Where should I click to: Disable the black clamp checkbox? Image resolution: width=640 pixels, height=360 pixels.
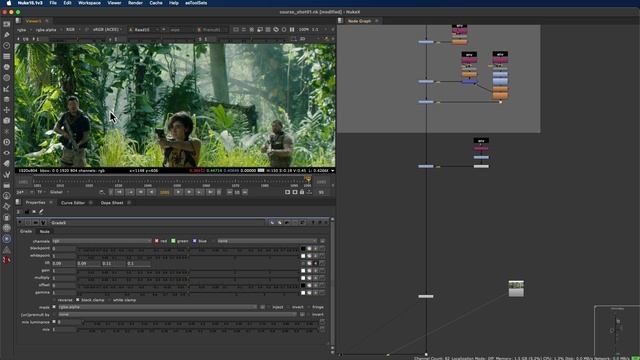[x=78, y=300]
